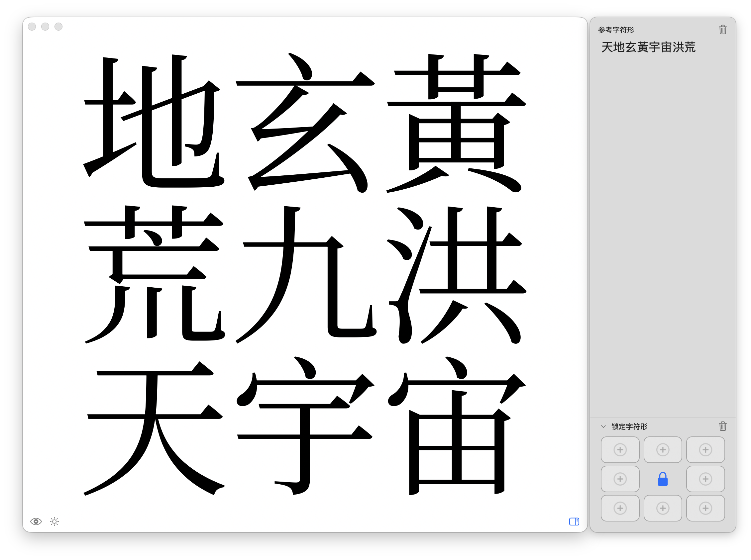This screenshot has width=751, height=560.
Task: Add glyph to the middle-left locked slot
Action: coord(620,479)
